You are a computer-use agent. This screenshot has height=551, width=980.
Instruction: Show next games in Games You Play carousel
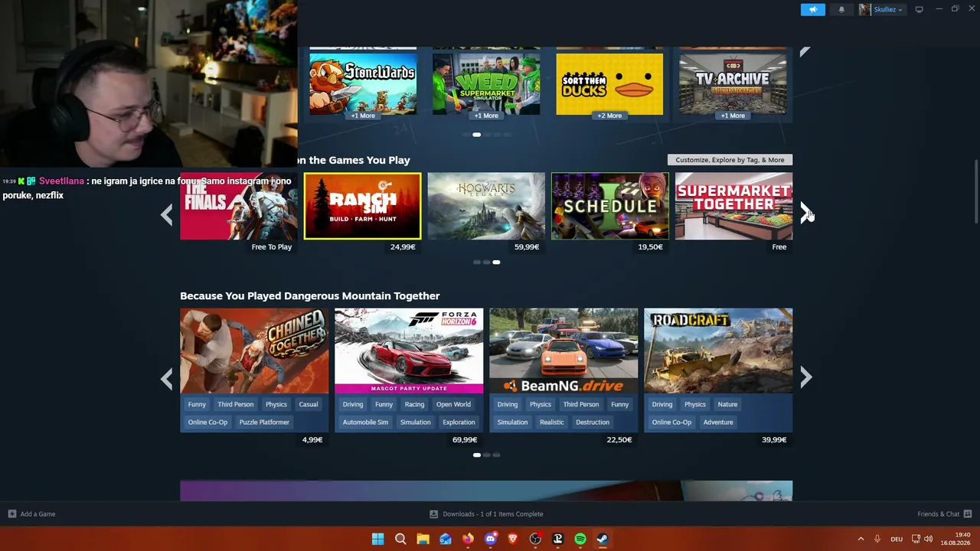point(805,214)
